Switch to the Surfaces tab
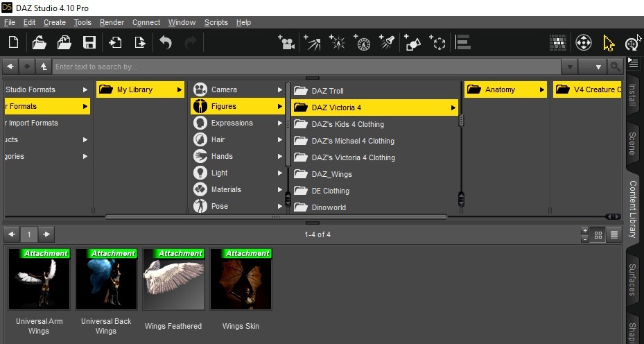This screenshot has width=644, height=344. (632, 279)
